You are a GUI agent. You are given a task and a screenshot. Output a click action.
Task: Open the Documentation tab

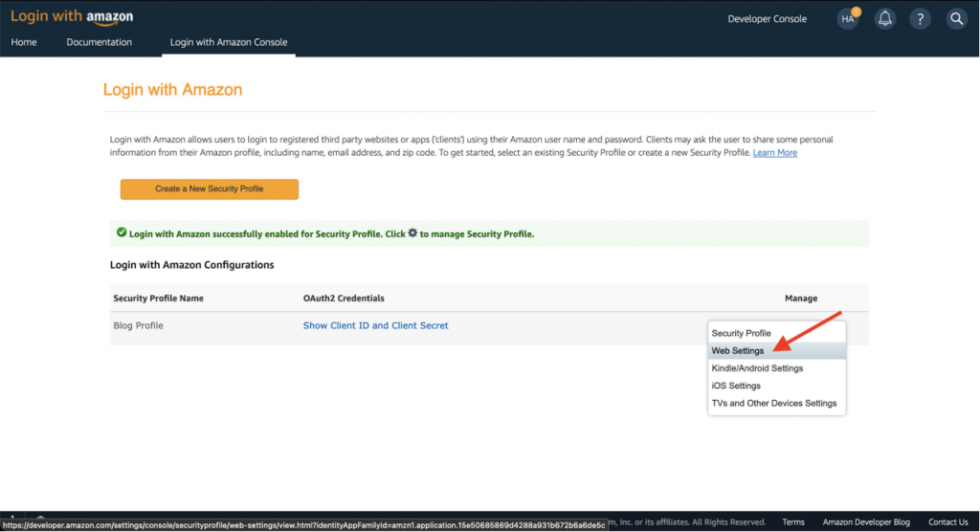pos(99,42)
